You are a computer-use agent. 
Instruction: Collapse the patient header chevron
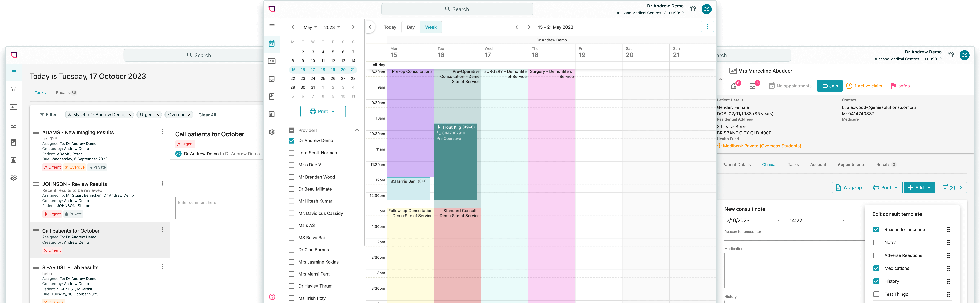coord(721,80)
